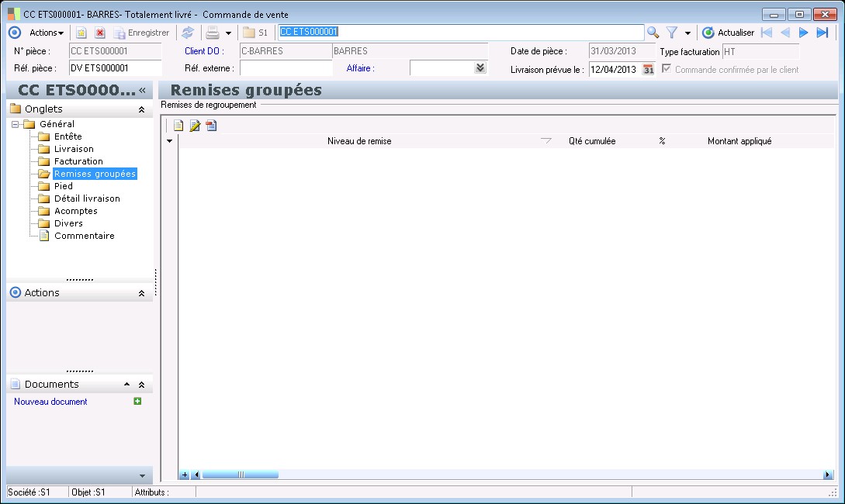Go to previous record arrow
Viewport: 845px width, 504px height.
785,33
